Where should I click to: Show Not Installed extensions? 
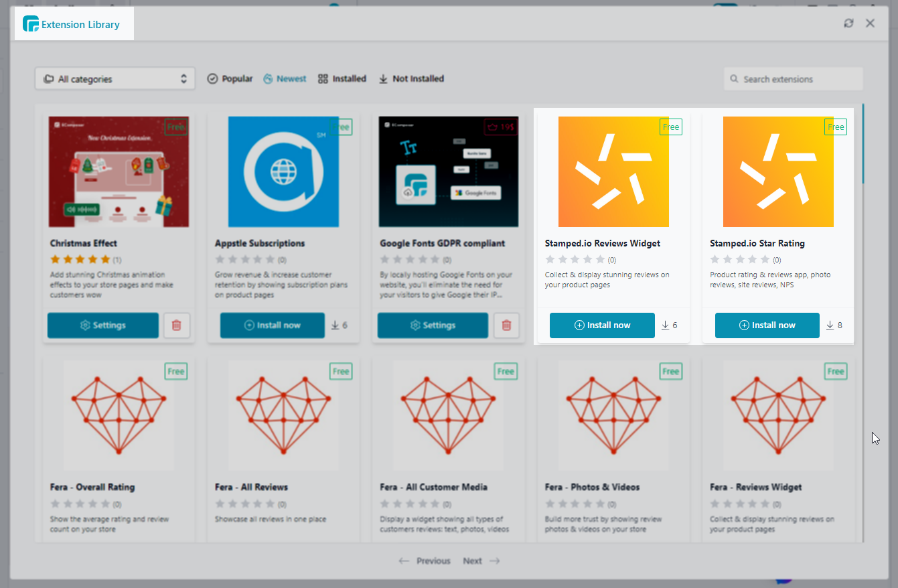tap(411, 78)
